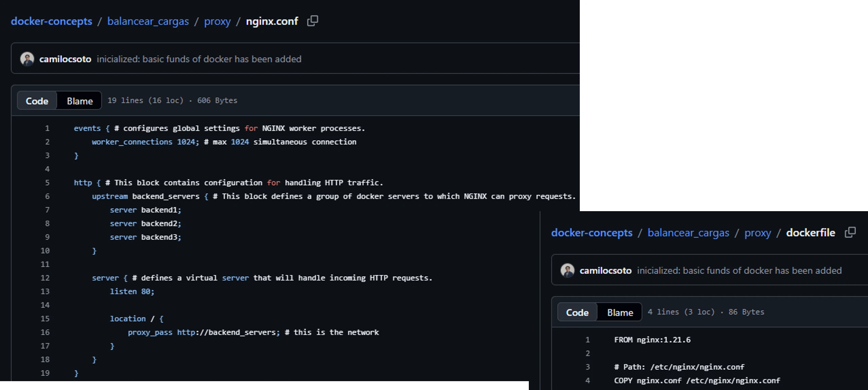Select line number 9 of nginx.conf
The image size is (868, 390).
47,237
